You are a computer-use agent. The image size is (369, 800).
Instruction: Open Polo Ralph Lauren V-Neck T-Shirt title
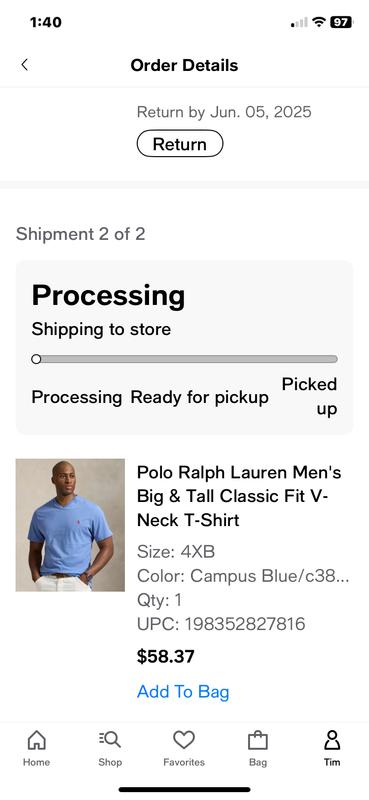(x=239, y=496)
